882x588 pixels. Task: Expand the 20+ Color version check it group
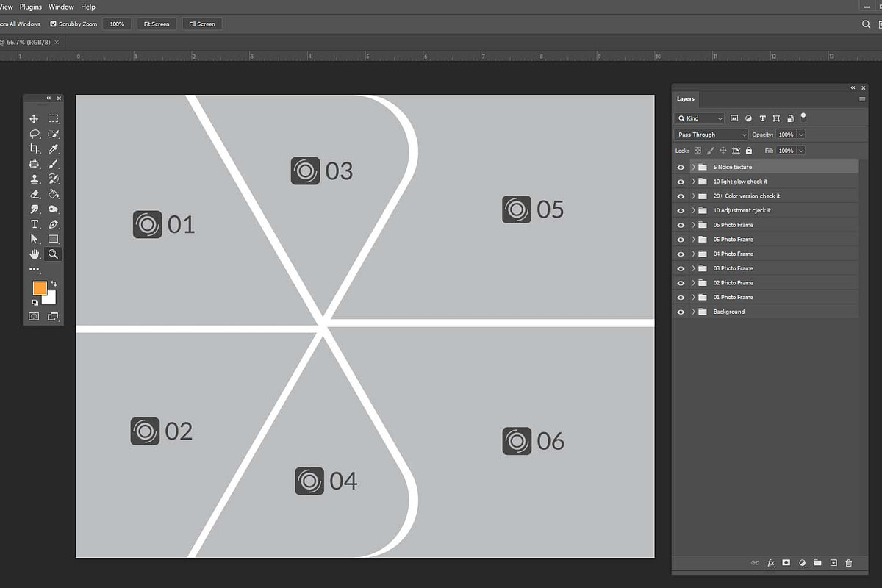pyautogui.click(x=693, y=196)
